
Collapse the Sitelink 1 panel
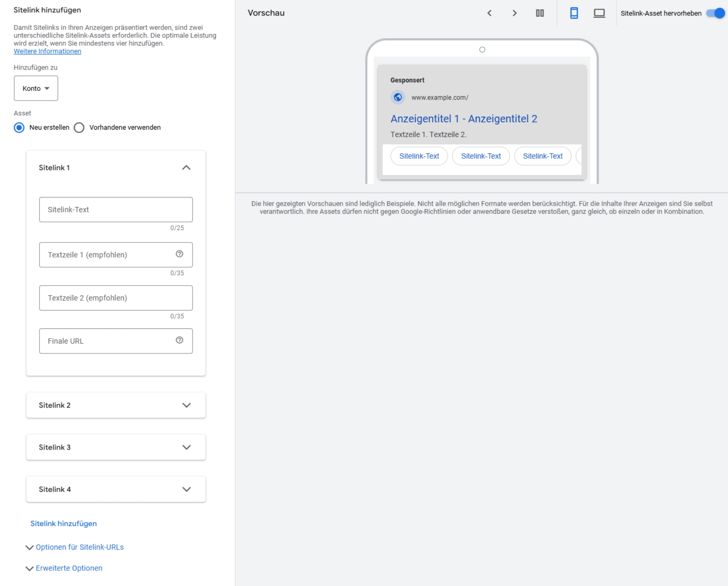point(186,168)
